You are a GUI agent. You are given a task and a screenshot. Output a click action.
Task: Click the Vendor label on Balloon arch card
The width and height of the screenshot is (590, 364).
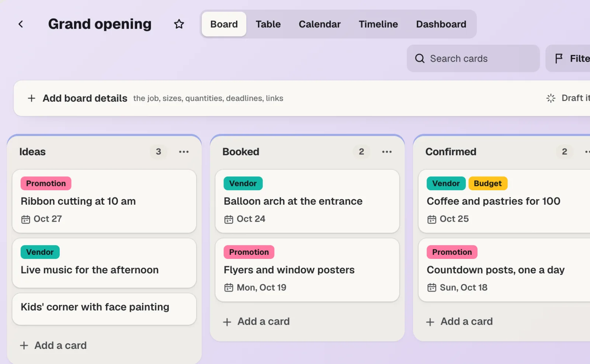243,184
